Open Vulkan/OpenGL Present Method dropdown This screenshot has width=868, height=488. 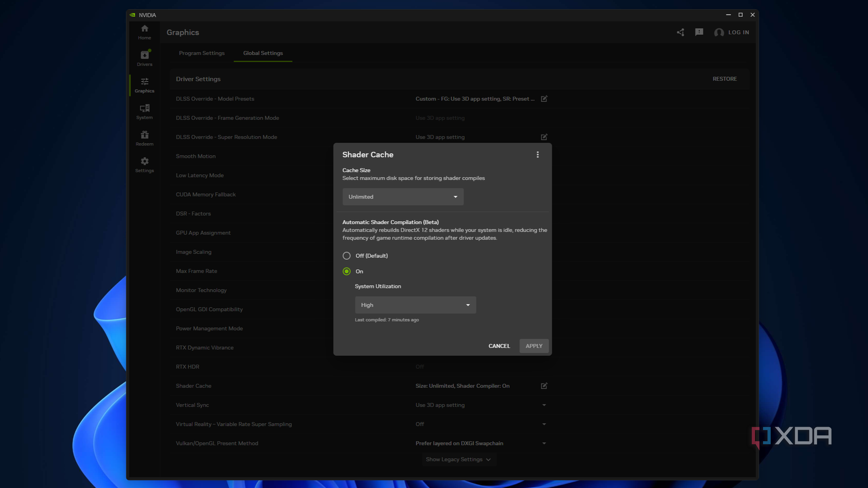pyautogui.click(x=544, y=443)
